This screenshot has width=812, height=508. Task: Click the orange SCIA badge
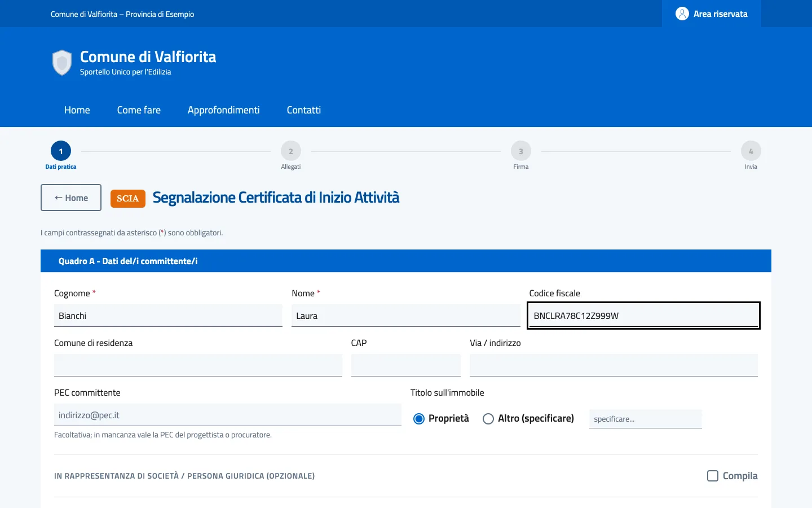128,198
